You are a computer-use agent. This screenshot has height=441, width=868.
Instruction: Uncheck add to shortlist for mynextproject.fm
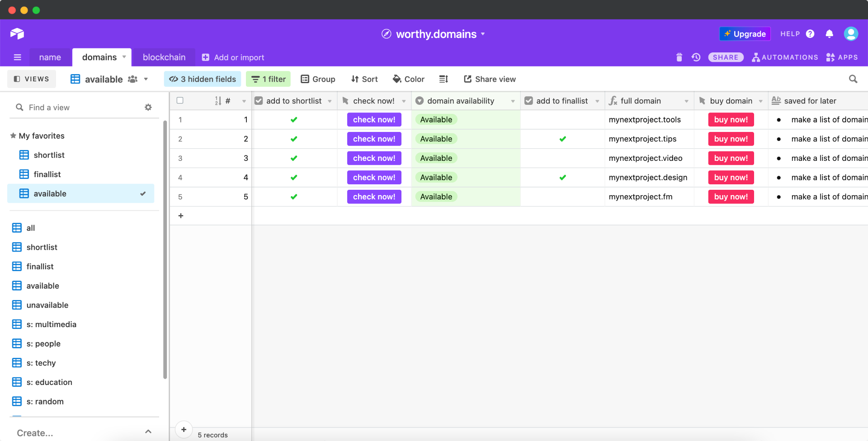(294, 197)
